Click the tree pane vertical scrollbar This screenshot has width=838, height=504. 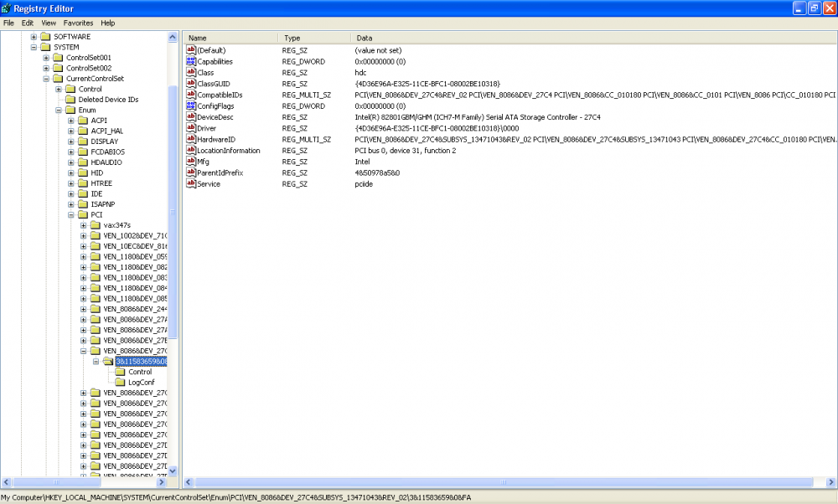[x=173, y=251]
